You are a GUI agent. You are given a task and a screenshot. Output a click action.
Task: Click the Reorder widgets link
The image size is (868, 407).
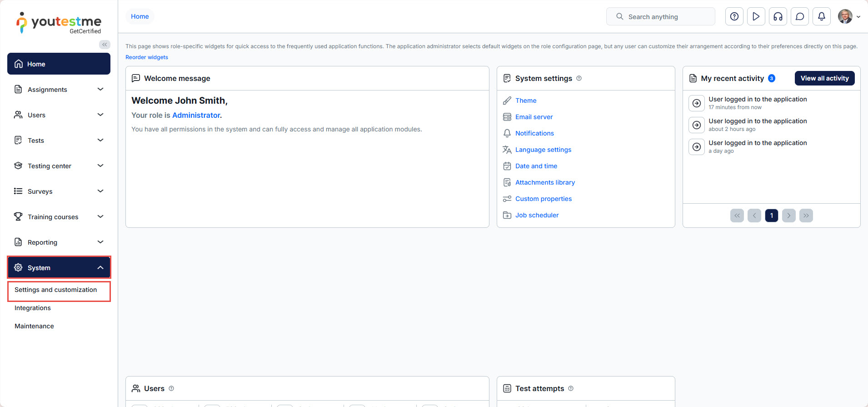147,57
